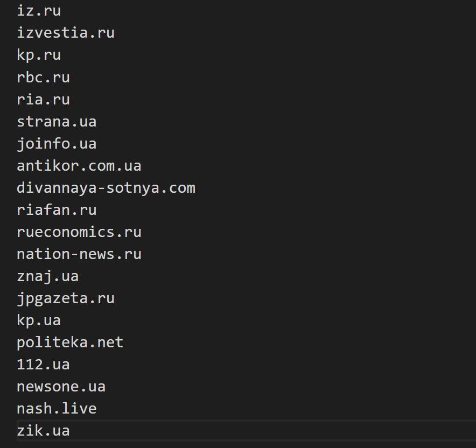Screen dimensions: 476x448
Task: Click on the 112.ua entry
Action: (43, 365)
